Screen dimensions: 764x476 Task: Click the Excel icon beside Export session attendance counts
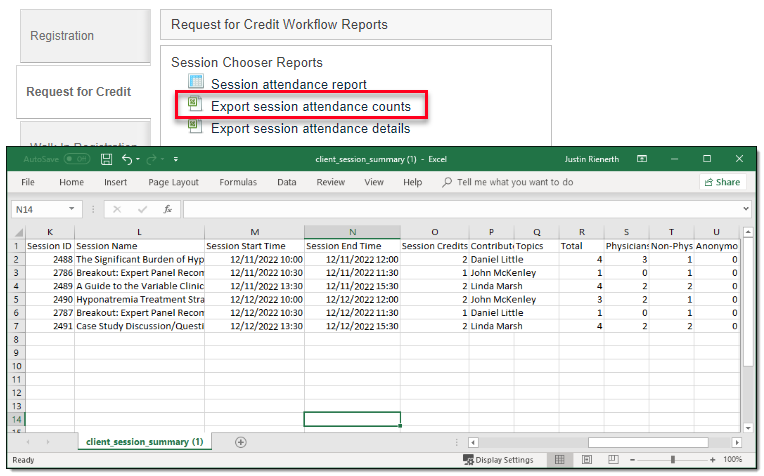coord(195,103)
